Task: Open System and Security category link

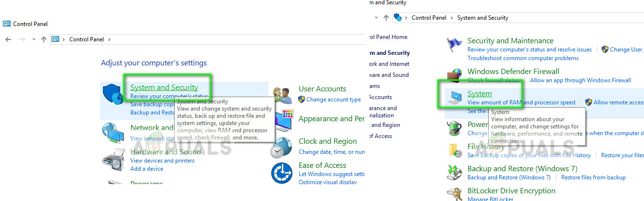Action: [164, 88]
